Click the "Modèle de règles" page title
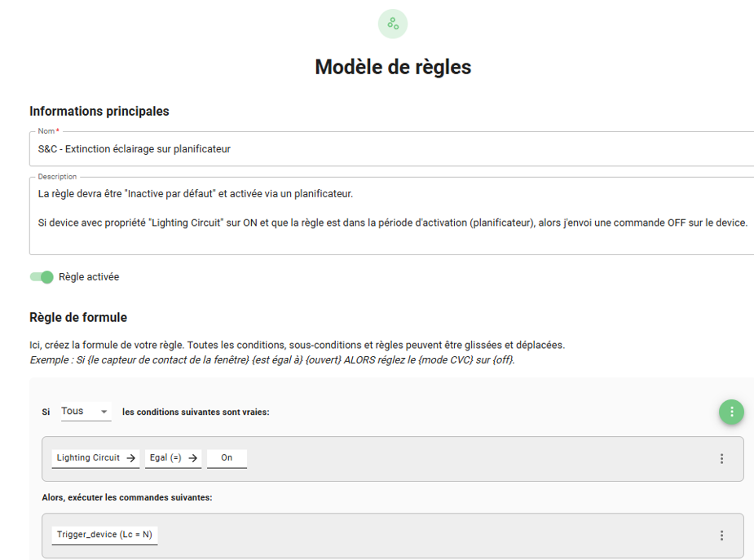The width and height of the screenshot is (754, 560). (393, 67)
